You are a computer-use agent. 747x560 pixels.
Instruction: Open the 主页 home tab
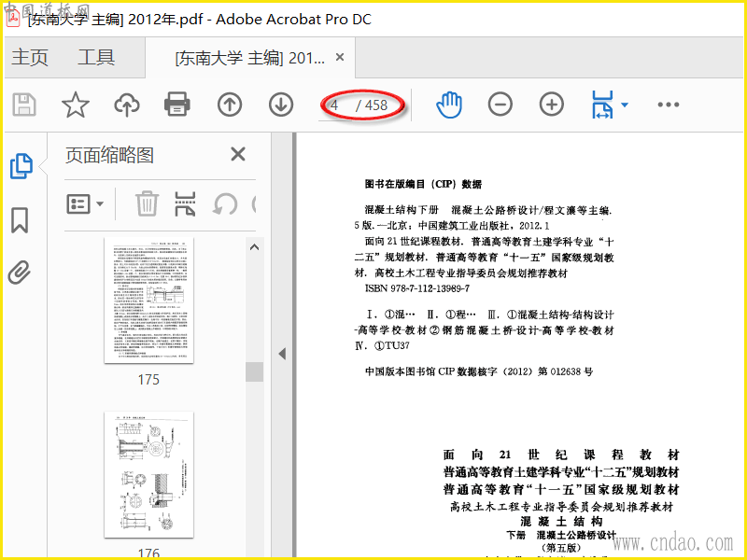tap(30, 58)
